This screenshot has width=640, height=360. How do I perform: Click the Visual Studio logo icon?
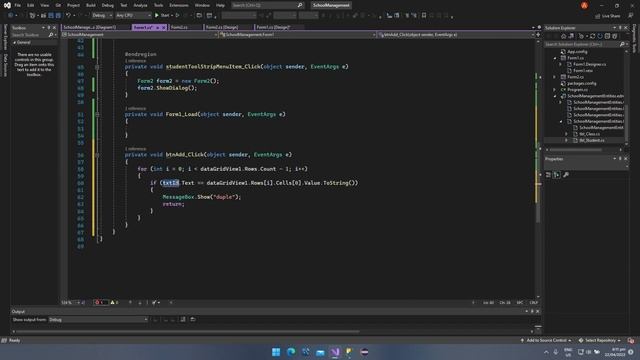point(7,5)
